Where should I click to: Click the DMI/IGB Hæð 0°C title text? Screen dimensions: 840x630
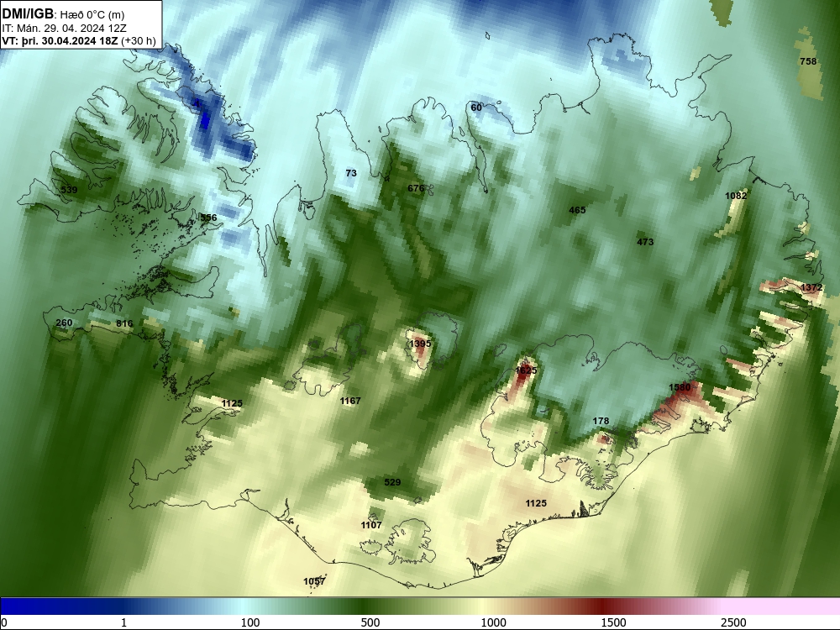click(x=63, y=14)
